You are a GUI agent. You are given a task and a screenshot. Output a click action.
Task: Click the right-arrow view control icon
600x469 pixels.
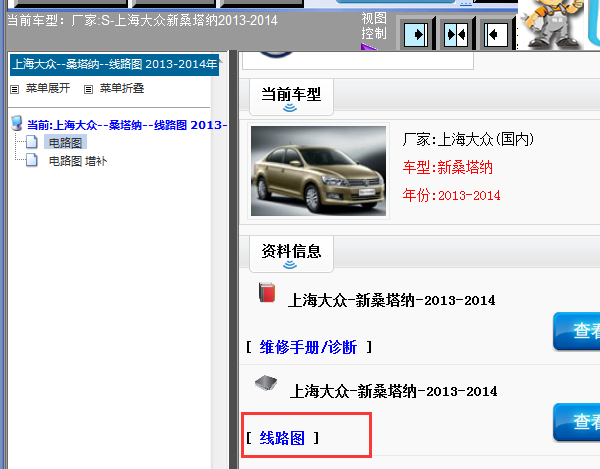(416, 34)
